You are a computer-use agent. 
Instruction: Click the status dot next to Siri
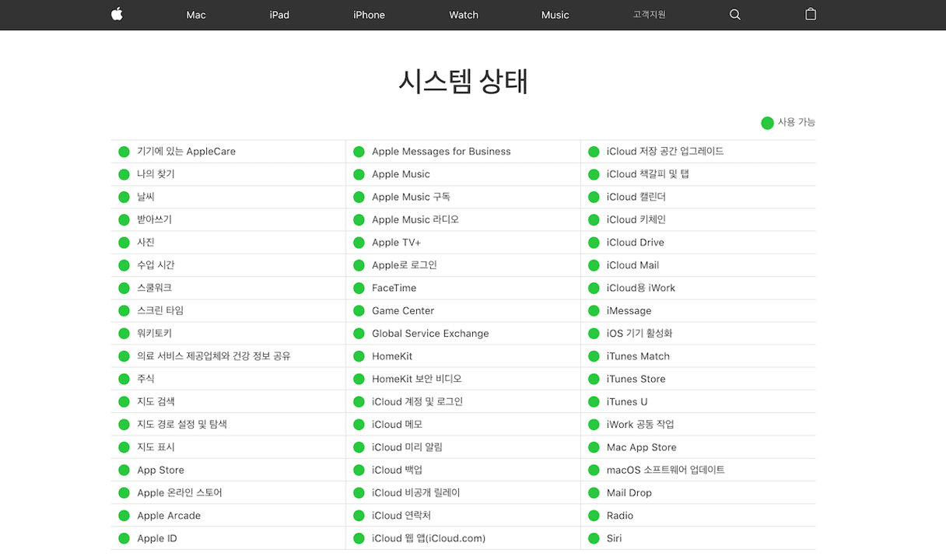594,538
